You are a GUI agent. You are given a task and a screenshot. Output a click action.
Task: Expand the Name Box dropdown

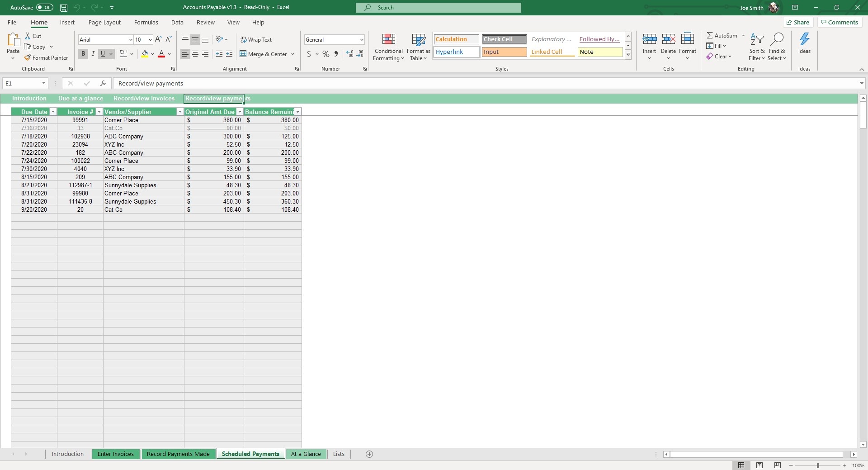tap(43, 83)
